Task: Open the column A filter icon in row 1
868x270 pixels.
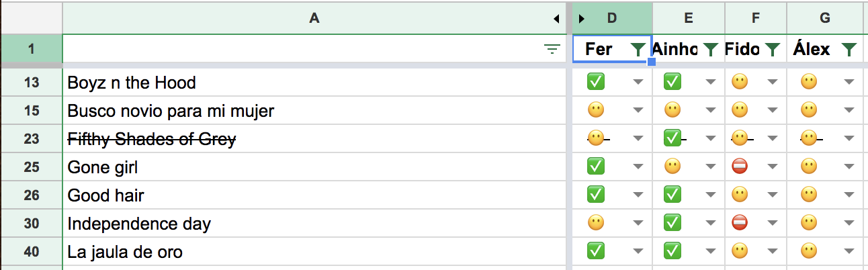Action: [552, 49]
